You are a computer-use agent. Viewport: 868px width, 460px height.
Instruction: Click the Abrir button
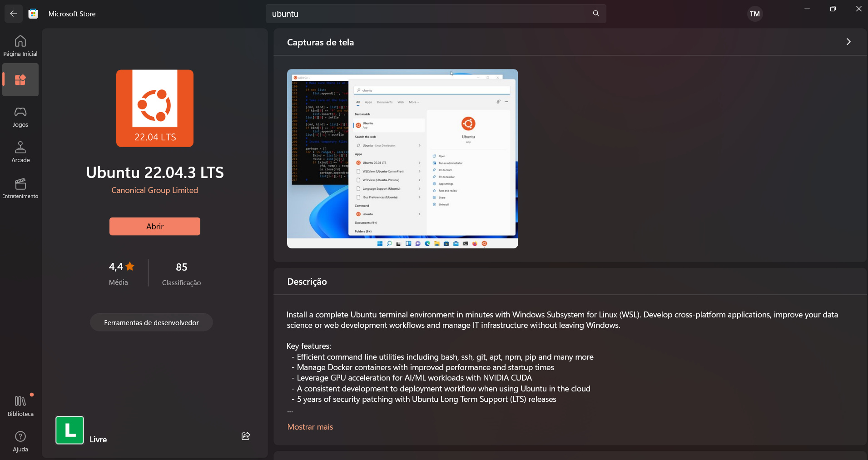[155, 226]
